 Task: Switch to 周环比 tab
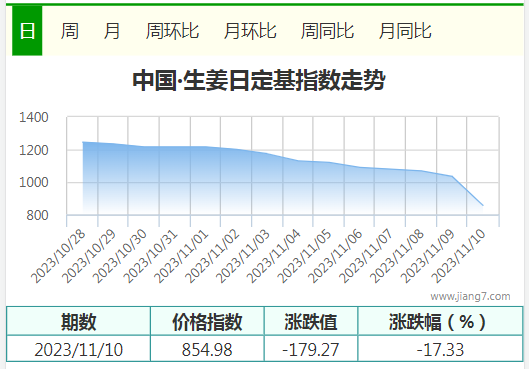[x=172, y=31]
